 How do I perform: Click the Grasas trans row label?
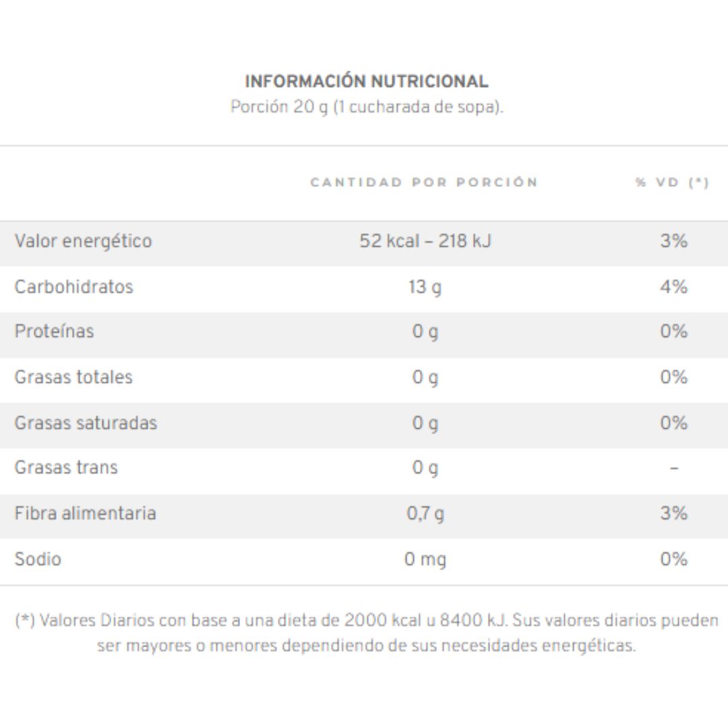[x=66, y=468]
